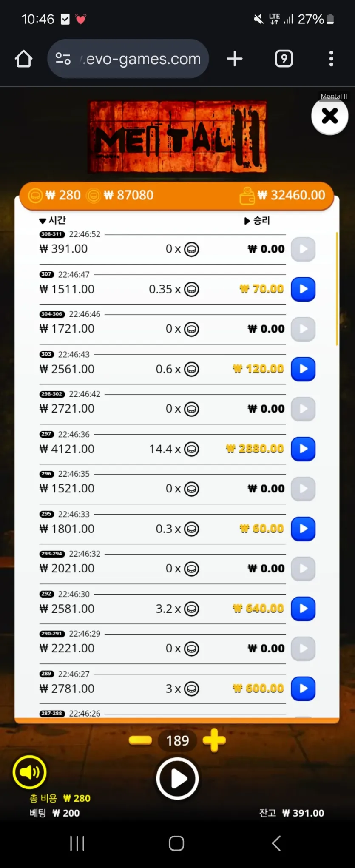355x868 pixels.
Task: Sort history by 시간 column
Action: 53,220
